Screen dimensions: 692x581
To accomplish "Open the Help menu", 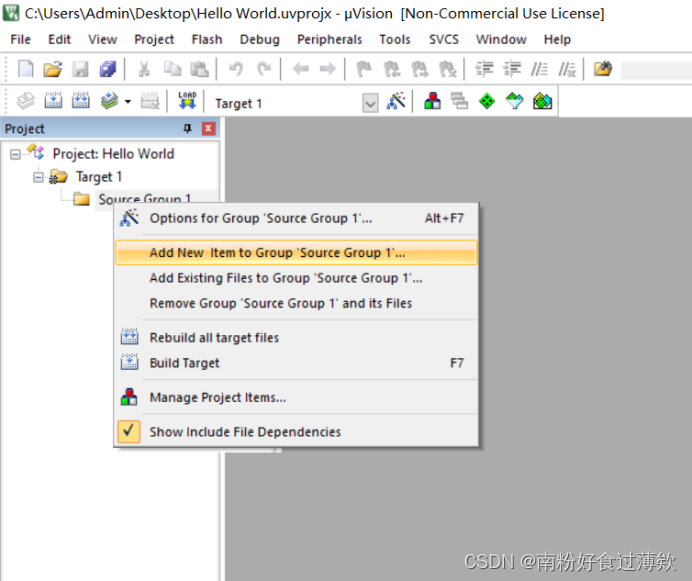I will tap(557, 39).
